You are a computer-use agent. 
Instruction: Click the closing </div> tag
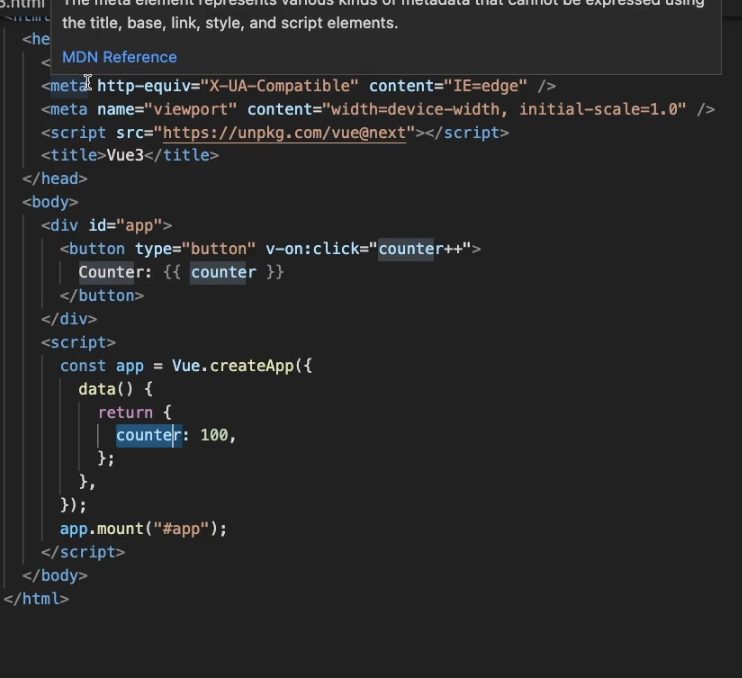click(x=69, y=319)
